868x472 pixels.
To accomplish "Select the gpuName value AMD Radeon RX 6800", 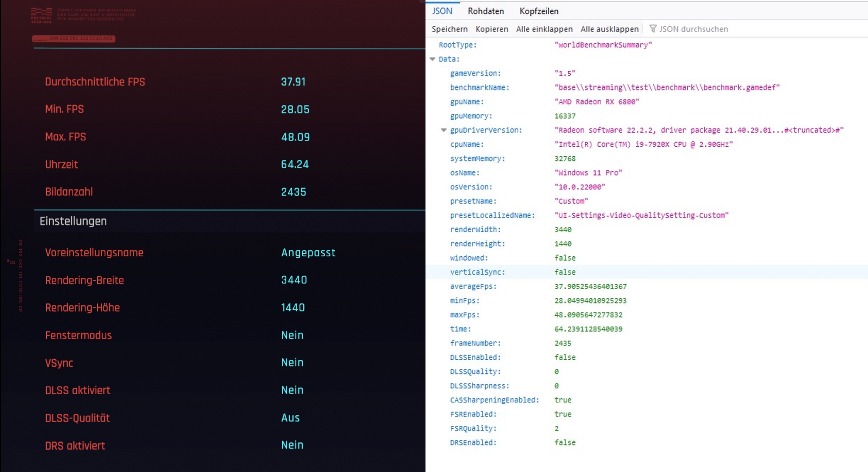I will click(596, 102).
